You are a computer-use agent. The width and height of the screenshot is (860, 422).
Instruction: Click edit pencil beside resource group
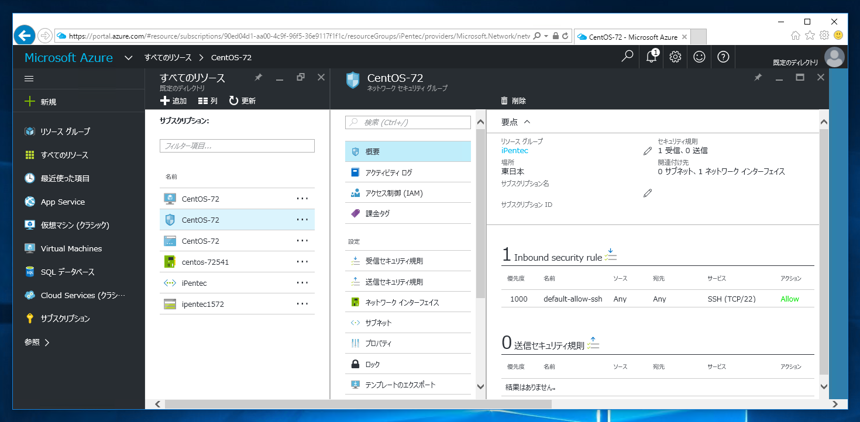point(647,151)
